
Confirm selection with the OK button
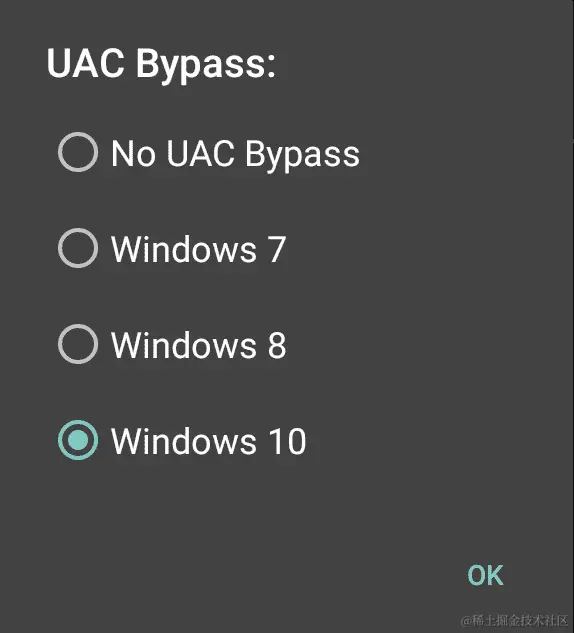485,575
